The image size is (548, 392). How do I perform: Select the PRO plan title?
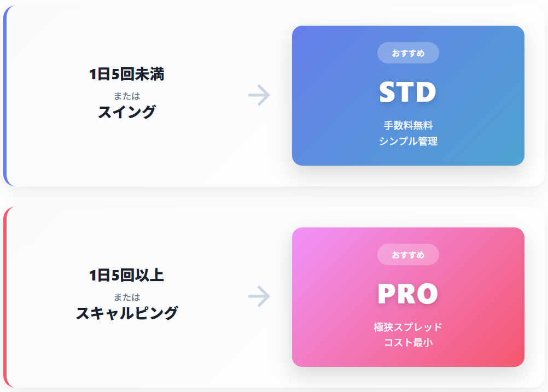[x=407, y=294]
